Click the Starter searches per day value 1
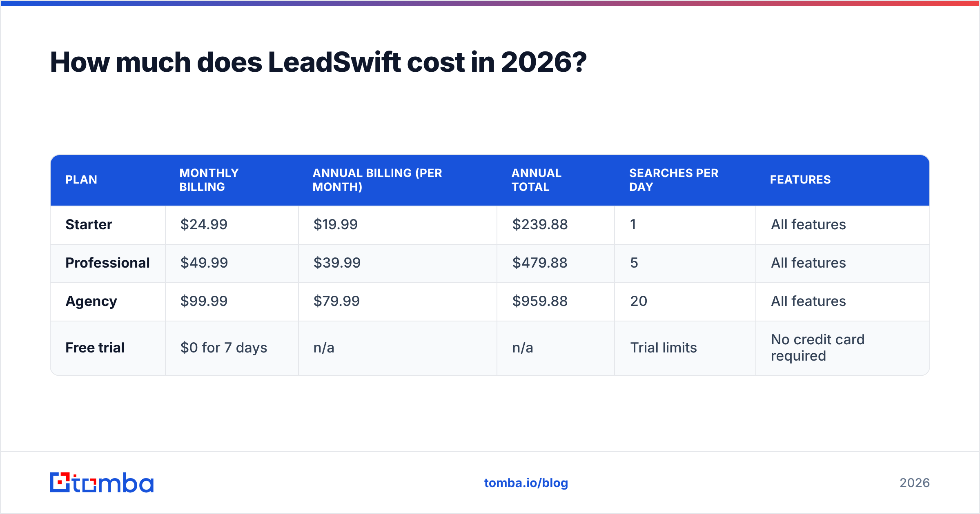The image size is (980, 514). pos(633,224)
